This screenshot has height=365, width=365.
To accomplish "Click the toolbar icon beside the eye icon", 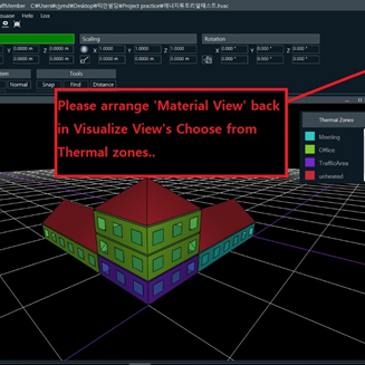I will point(17,24).
